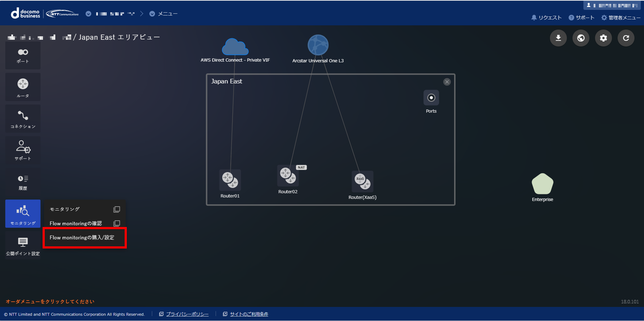This screenshot has height=321, width=644.
Task: Click the Japan East panel title
Action: 227,81
